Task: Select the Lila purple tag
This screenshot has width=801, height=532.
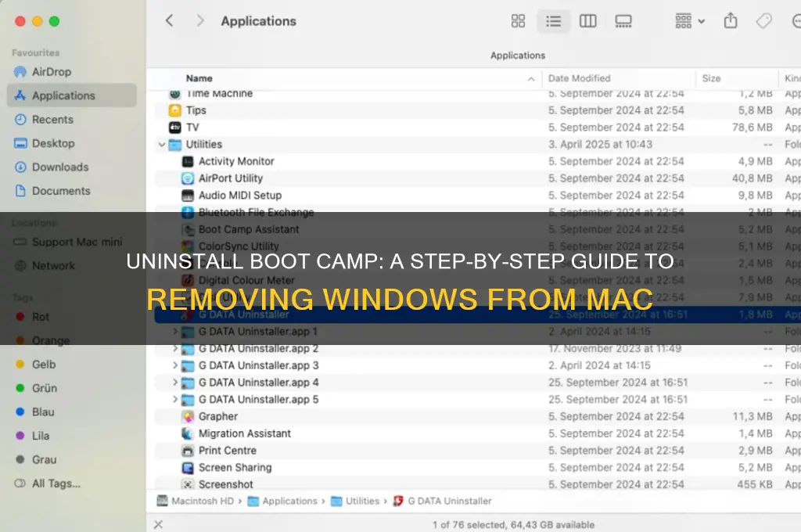Action: pyautogui.click(x=32, y=436)
